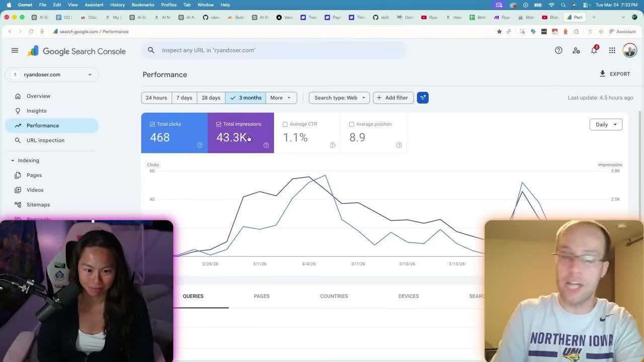Switch to the Countries tab
The image size is (644, 362).
tap(334, 296)
